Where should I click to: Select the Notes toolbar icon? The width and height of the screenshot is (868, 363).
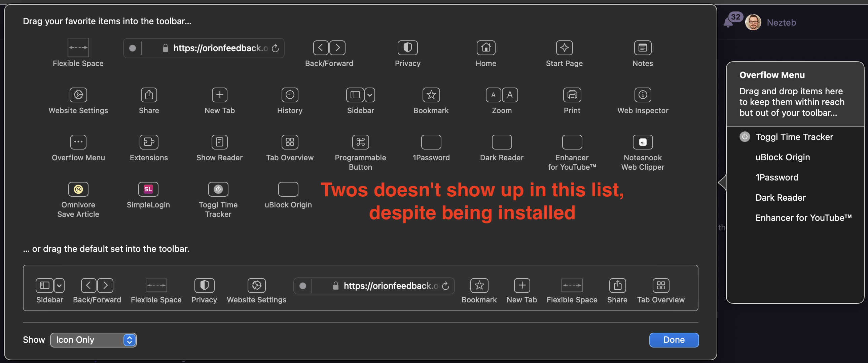coord(643,47)
